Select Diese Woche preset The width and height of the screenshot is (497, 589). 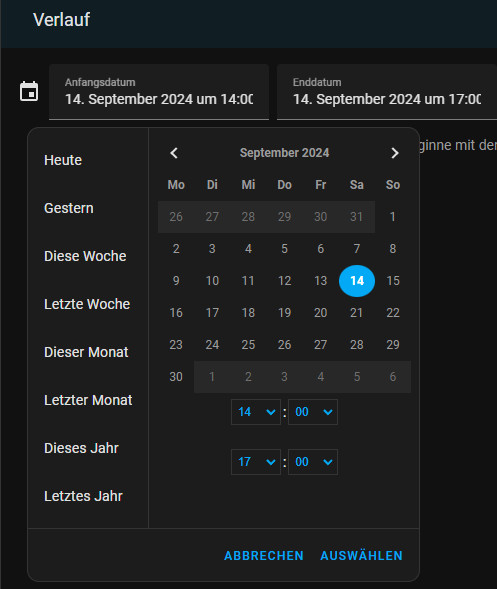pyautogui.click(x=85, y=256)
